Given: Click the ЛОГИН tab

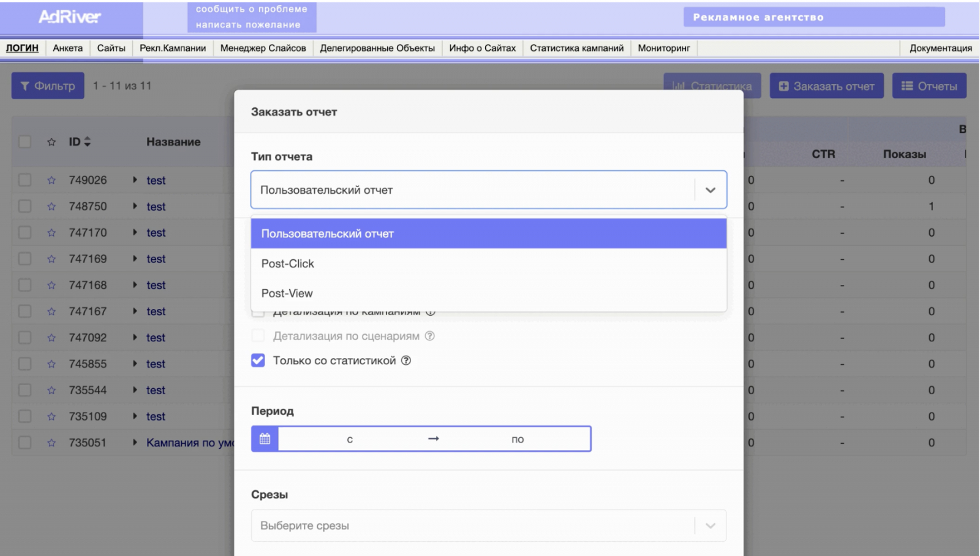Looking at the screenshot, I should tap(23, 48).
